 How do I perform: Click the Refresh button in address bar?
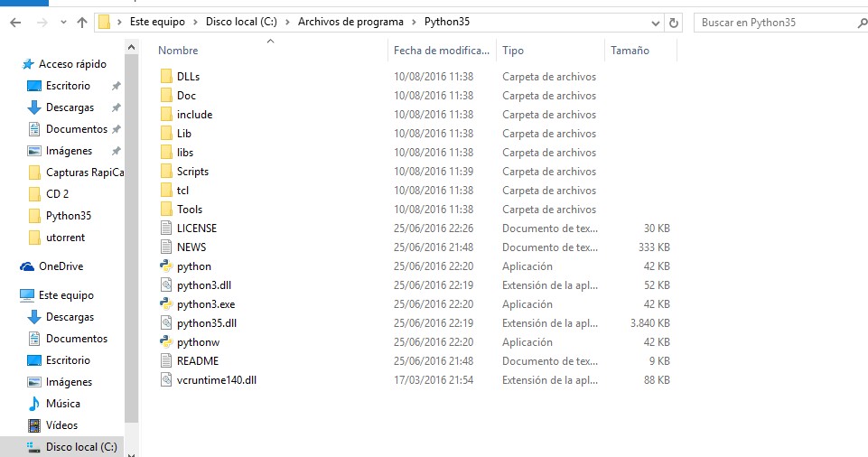point(674,23)
